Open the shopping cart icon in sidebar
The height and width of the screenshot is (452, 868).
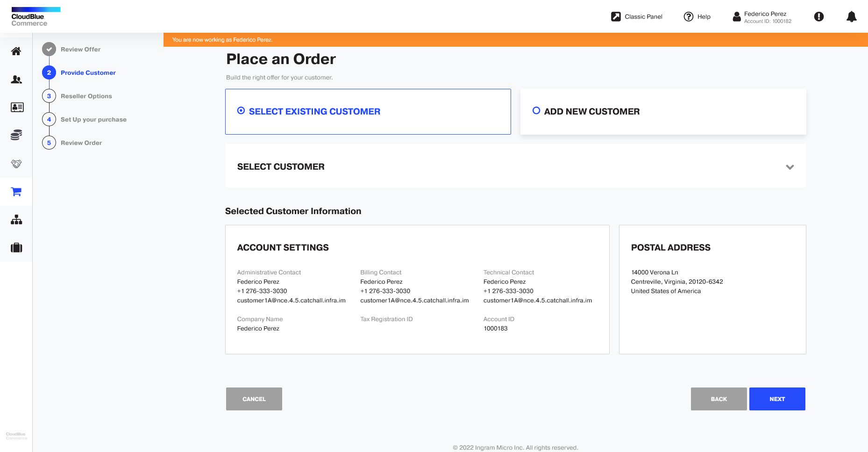point(16,192)
